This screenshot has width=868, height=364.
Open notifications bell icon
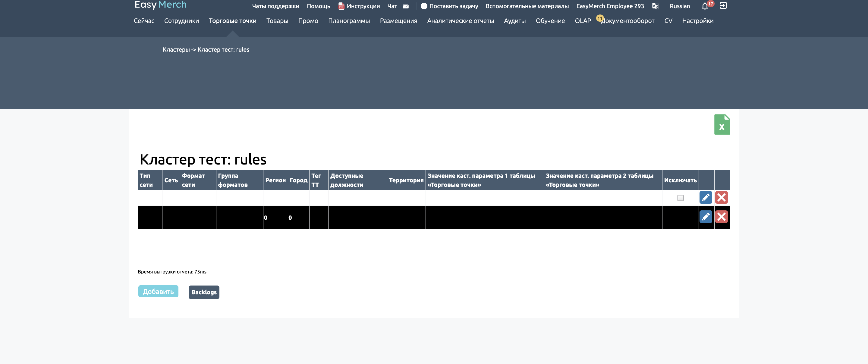coord(705,6)
